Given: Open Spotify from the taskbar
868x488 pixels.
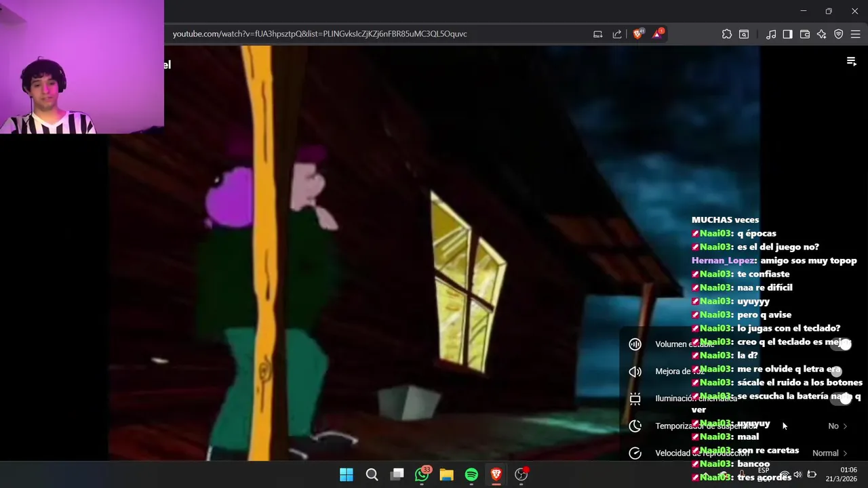Looking at the screenshot, I should click(x=471, y=474).
